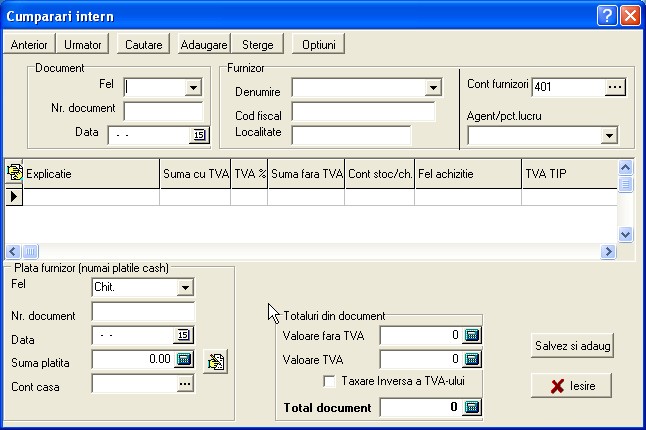Screen dimensions: 646x430
Task: Go to the Anterior record
Action: tap(29, 45)
